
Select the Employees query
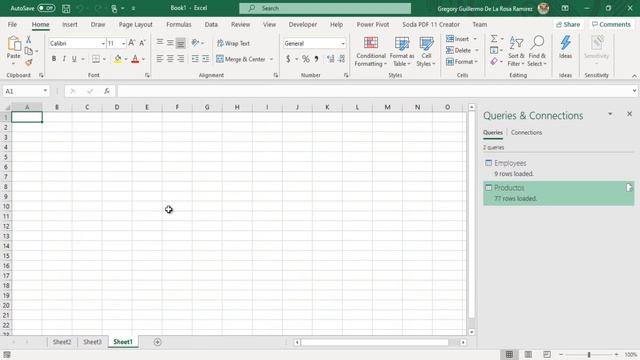click(x=559, y=168)
